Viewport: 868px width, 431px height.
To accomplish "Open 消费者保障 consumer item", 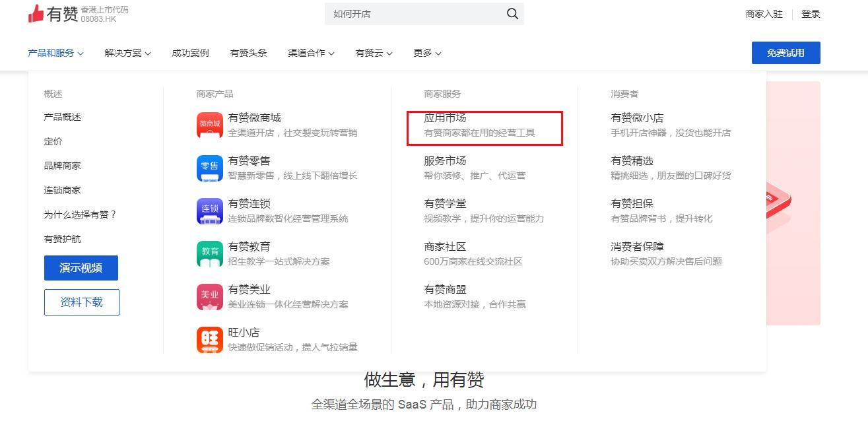I will 638,246.
